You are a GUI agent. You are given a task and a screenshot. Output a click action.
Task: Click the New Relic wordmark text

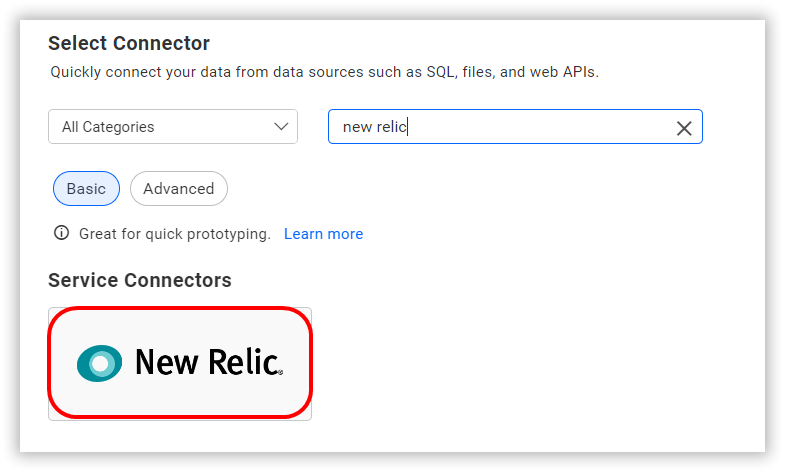(209, 362)
